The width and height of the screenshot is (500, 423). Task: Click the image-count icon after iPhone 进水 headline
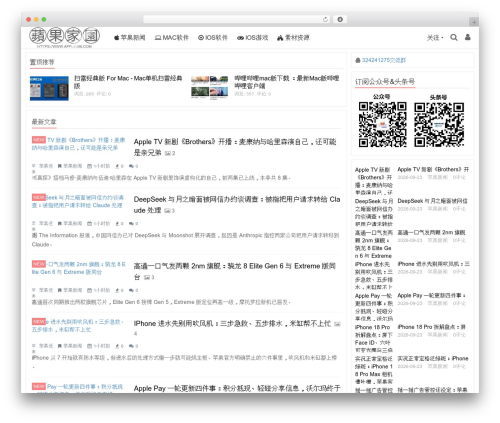337,324
